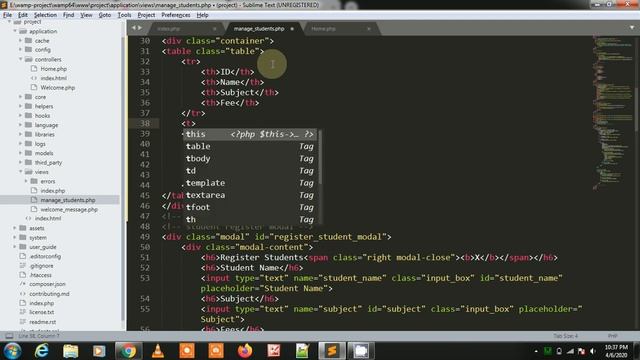Open the tab list dropdown arrow
Screen dimensions: 640x360
632,28
